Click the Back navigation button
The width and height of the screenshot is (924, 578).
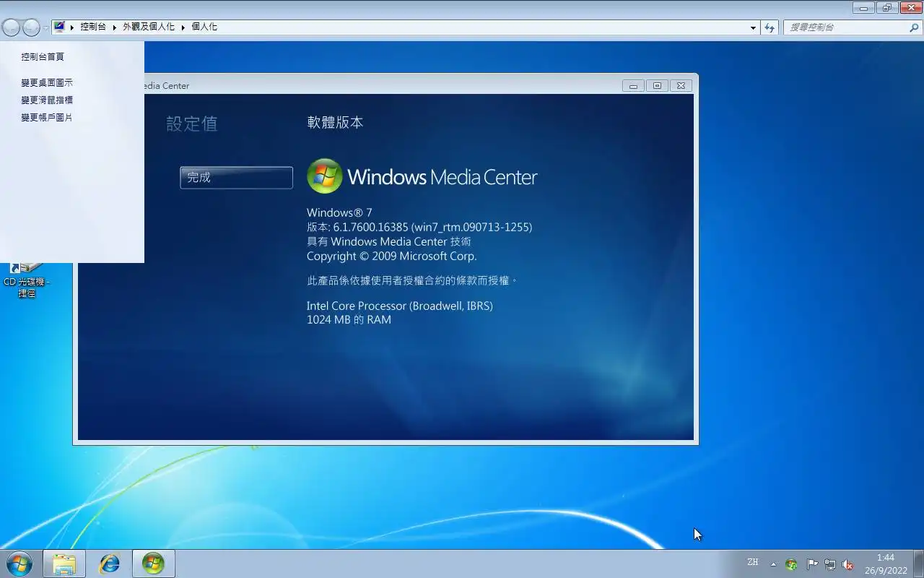(x=11, y=27)
